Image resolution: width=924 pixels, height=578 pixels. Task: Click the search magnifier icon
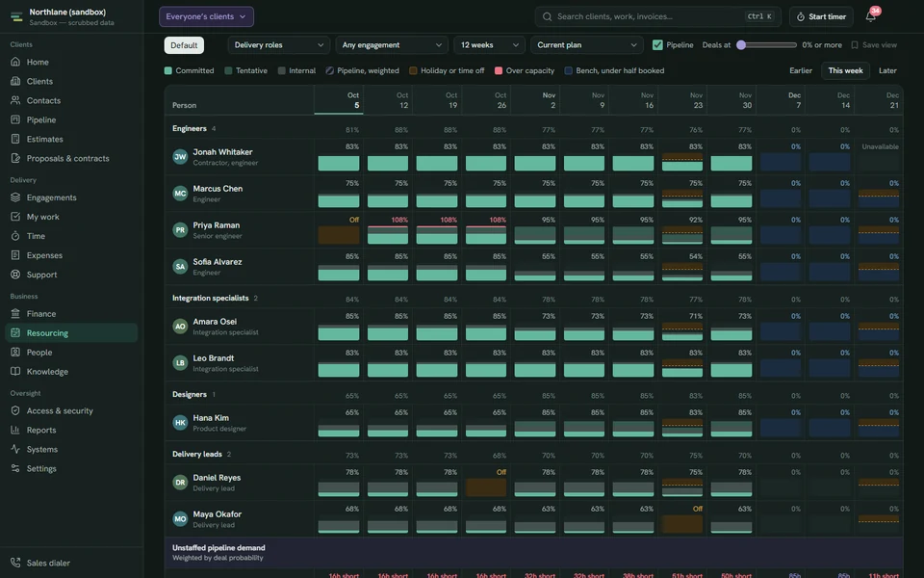point(547,16)
